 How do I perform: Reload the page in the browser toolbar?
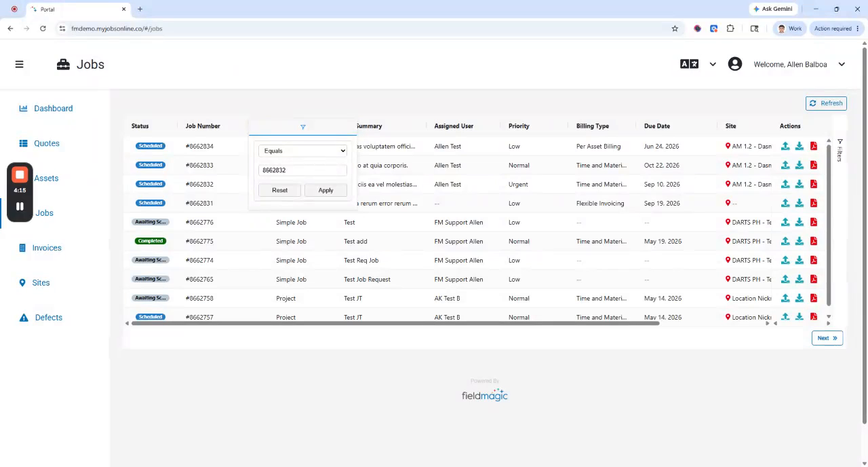(43, 29)
